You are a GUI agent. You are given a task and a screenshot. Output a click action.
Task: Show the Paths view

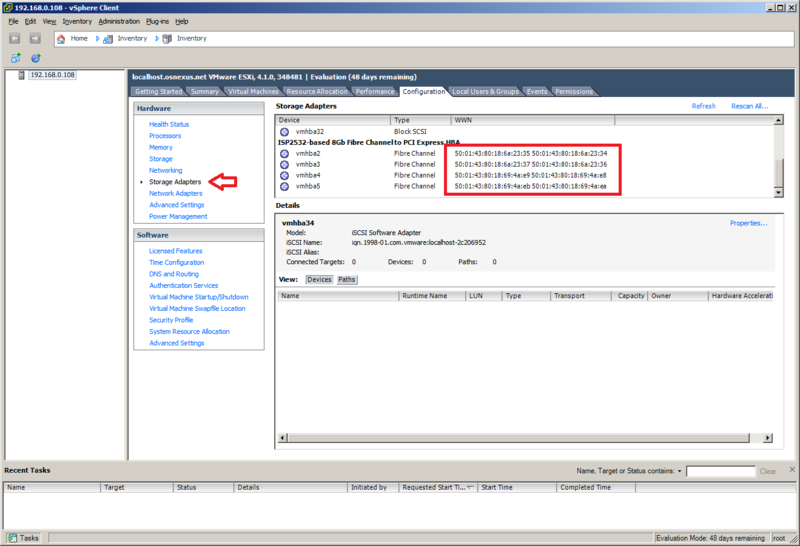pos(346,280)
